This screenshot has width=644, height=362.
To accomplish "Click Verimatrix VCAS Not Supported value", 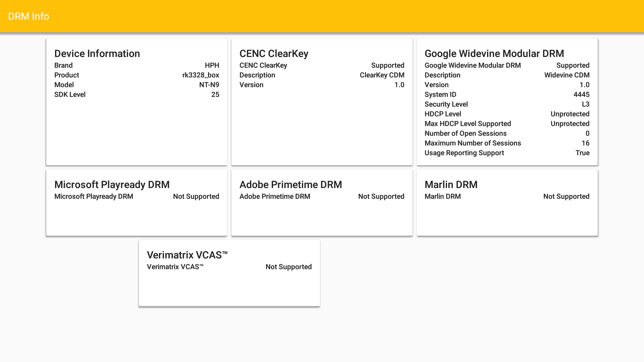I will (x=288, y=267).
